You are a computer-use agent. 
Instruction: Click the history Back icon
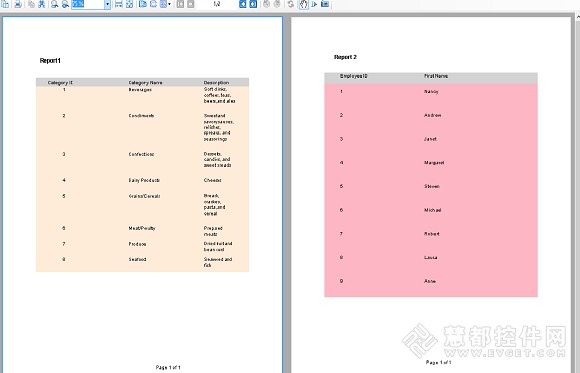pyautogui.click(x=266, y=4)
